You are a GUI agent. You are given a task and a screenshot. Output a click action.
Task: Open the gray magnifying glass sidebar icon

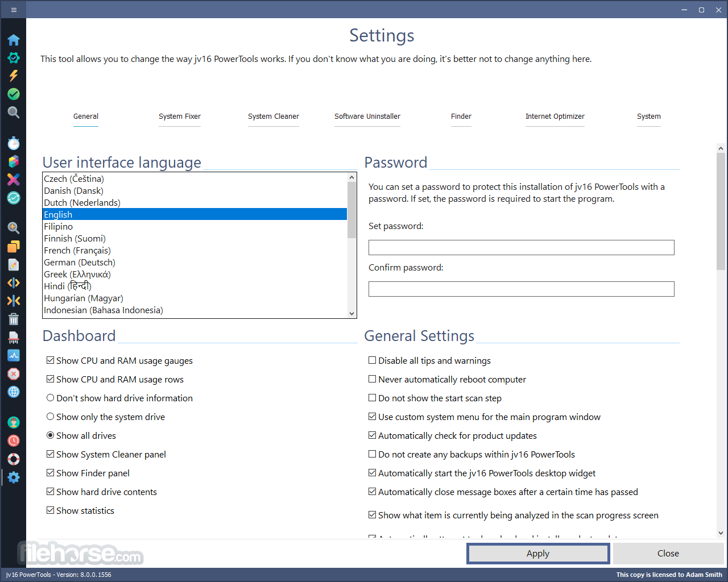[x=14, y=112]
